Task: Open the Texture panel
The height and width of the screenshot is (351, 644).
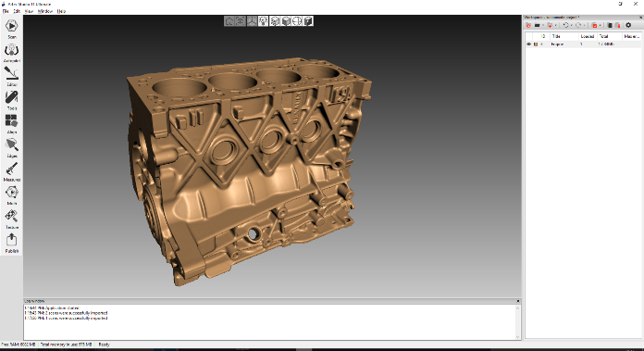Action: point(11,219)
